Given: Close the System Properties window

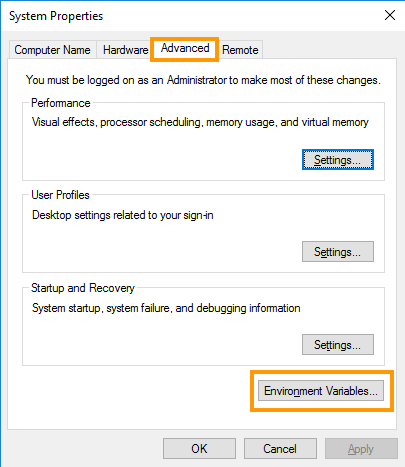Looking at the screenshot, I should 390,15.
